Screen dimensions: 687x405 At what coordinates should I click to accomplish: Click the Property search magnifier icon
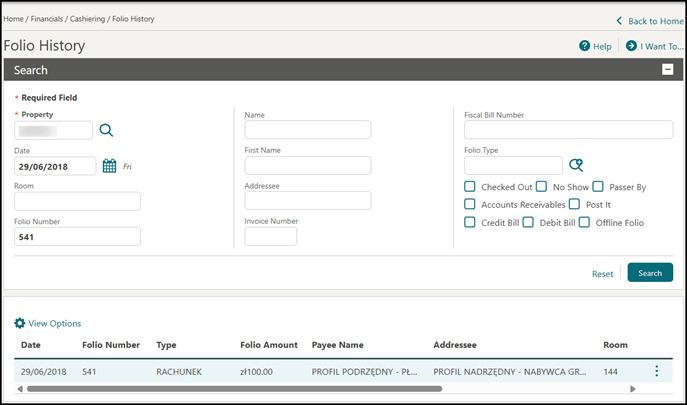click(106, 130)
